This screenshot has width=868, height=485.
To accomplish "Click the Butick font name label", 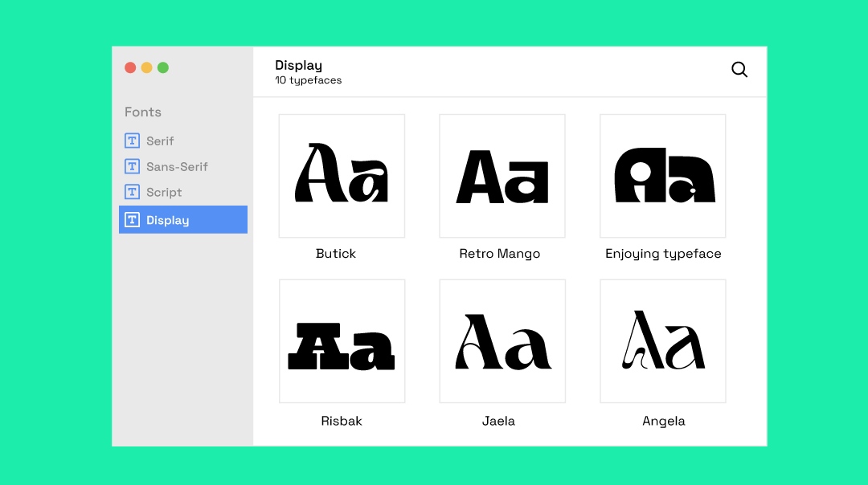I will click(336, 254).
